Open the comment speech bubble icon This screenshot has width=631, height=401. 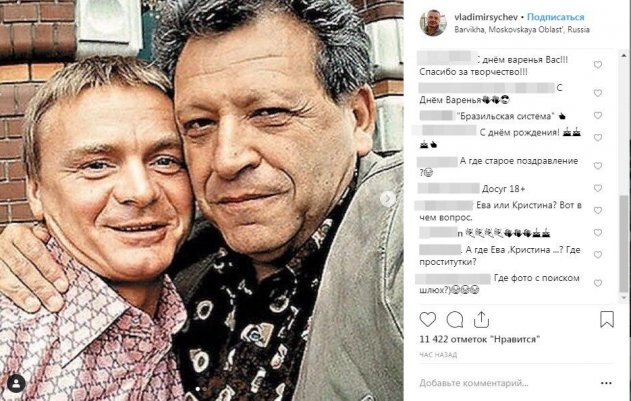(455, 320)
